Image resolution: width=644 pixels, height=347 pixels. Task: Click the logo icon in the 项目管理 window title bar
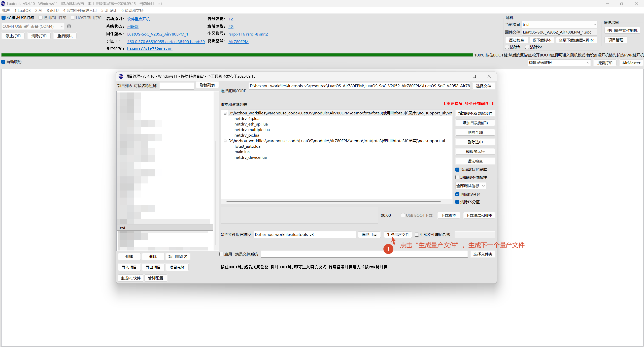pyautogui.click(x=121, y=76)
